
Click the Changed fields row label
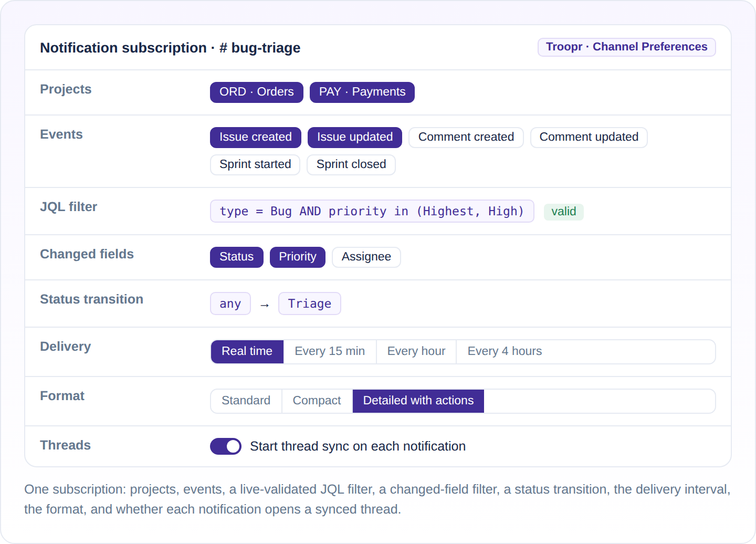pyautogui.click(x=87, y=254)
